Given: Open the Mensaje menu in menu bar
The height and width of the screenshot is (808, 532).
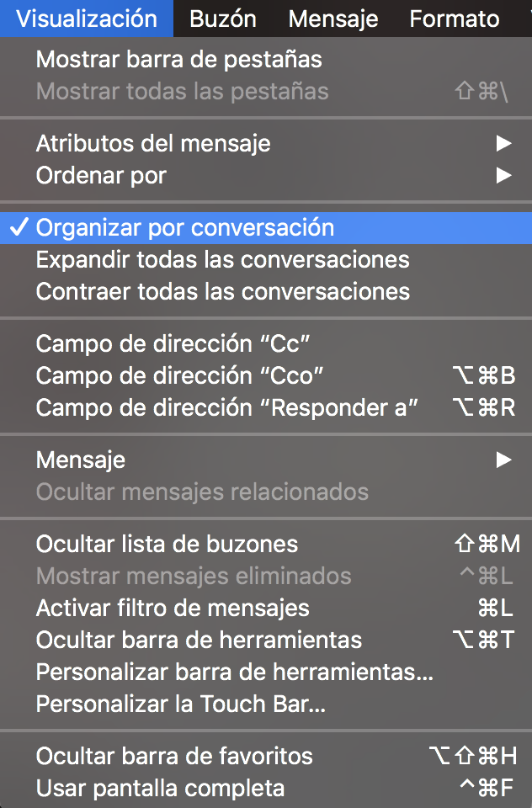Looking at the screenshot, I should [x=332, y=19].
